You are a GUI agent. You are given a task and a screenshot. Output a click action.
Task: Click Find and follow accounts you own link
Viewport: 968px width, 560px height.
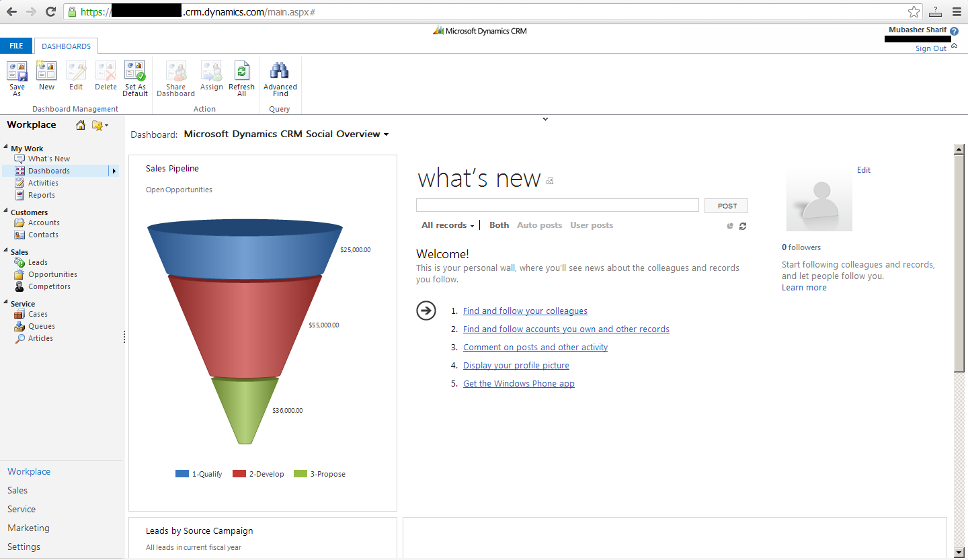pyautogui.click(x=566, y=329)
